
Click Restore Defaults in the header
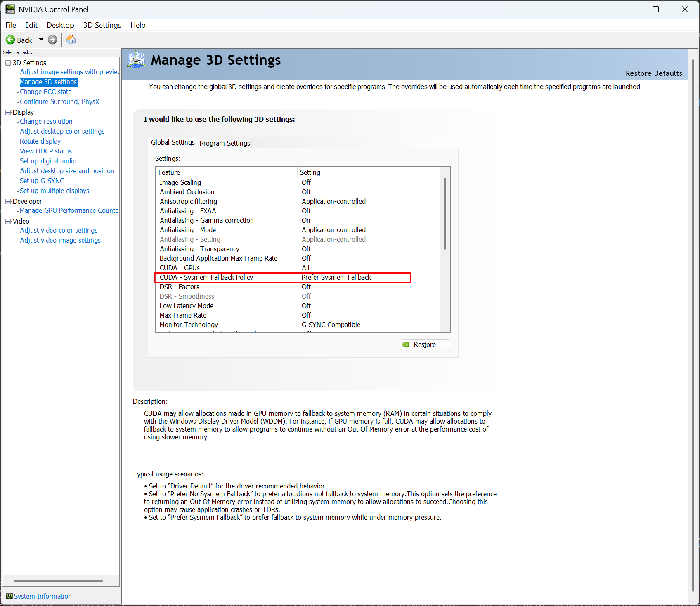pos(654,73)
